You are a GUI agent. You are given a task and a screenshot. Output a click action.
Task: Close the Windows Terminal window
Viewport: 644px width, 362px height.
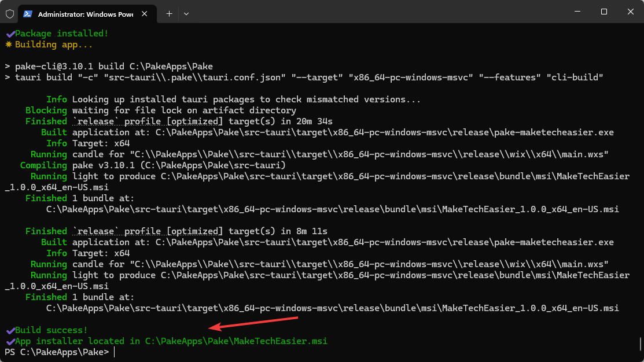click(631, 12)
